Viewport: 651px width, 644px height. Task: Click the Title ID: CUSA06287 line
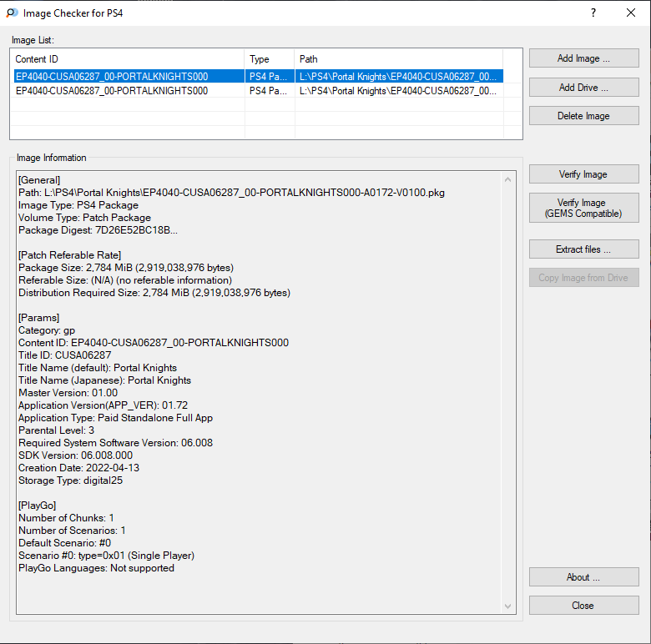coord(65,355)
